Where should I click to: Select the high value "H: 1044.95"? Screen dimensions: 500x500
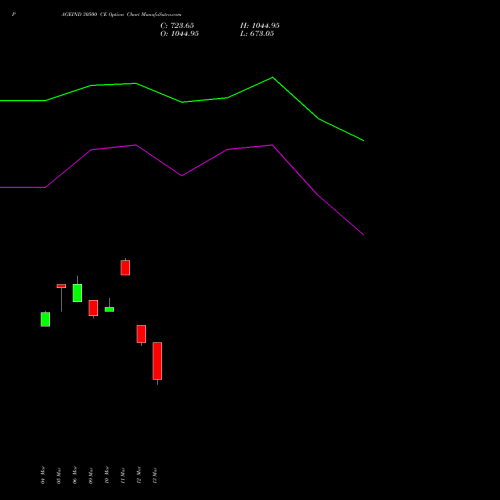pos(260,26)
